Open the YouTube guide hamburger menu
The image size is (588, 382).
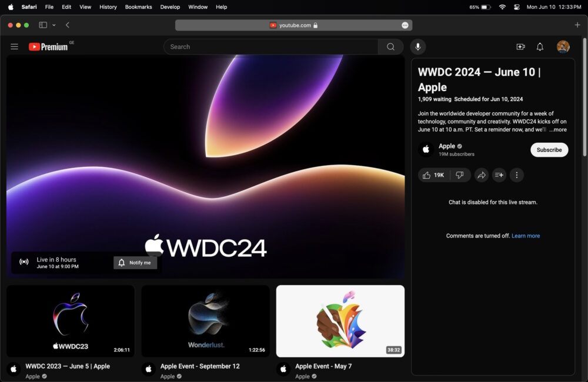click(x=14, y=46)
